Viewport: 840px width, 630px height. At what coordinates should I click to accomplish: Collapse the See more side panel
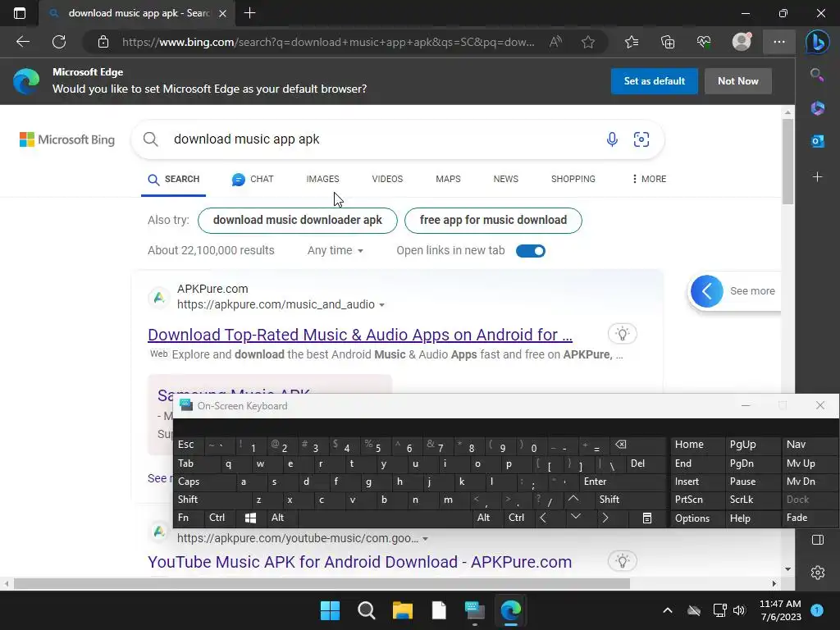click(706, 291)
